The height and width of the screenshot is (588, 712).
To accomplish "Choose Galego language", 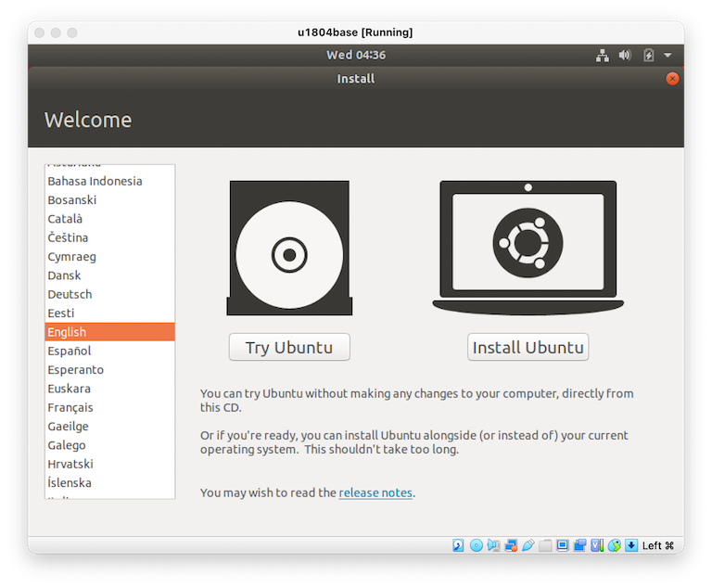I will (110, 445).
